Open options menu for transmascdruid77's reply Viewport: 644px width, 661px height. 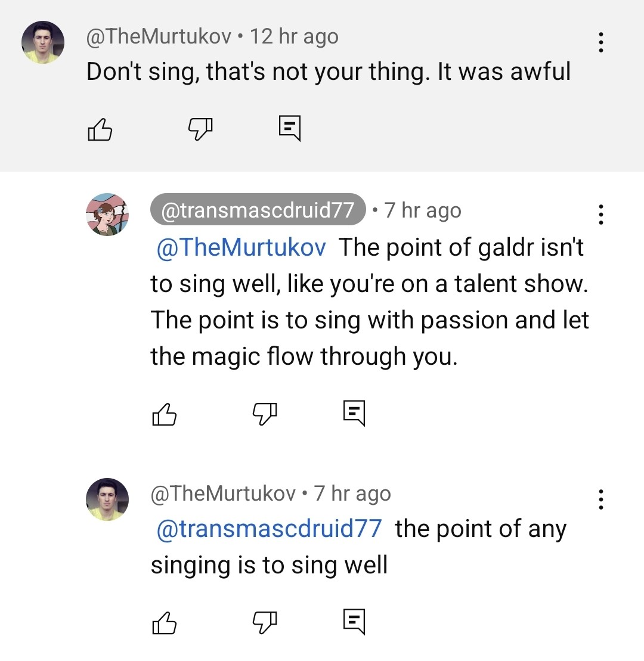[x=601, y=215]
